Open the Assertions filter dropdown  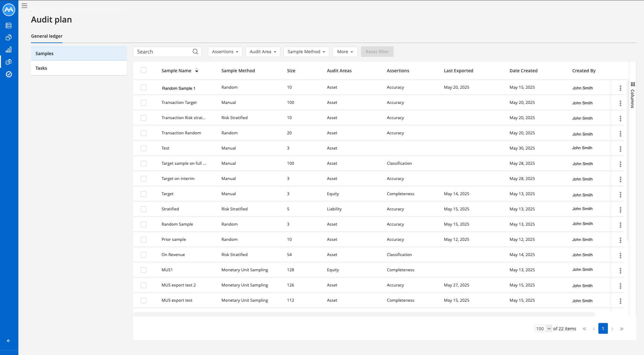tap(225, 51)
